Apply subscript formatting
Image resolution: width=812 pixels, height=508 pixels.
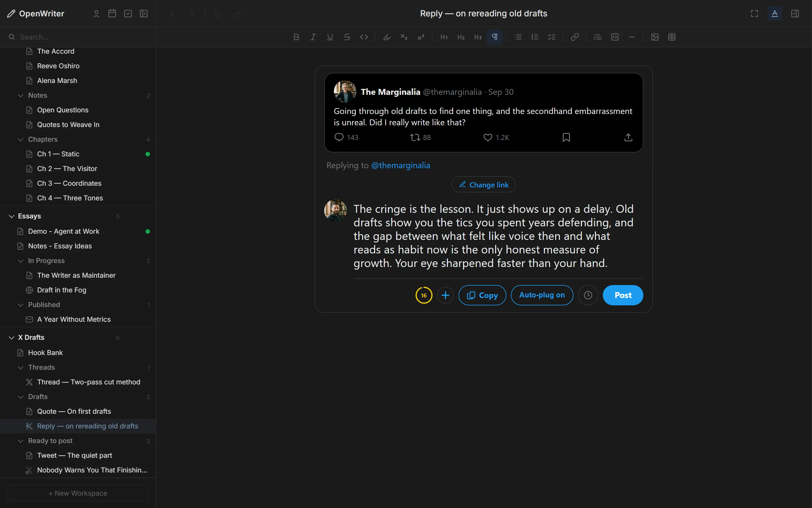404,37
